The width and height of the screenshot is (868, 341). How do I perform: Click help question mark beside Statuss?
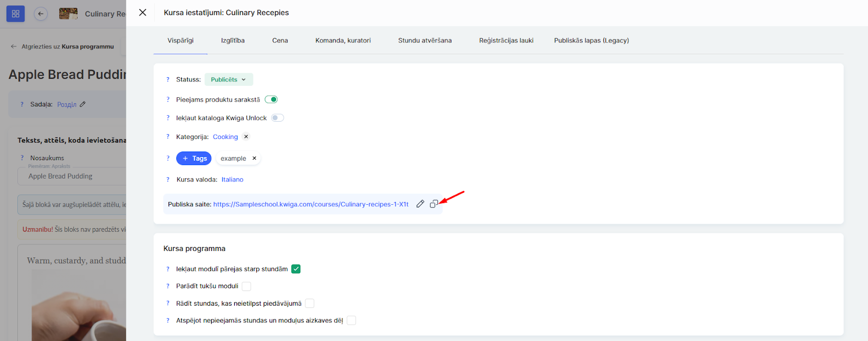(168, 80)
